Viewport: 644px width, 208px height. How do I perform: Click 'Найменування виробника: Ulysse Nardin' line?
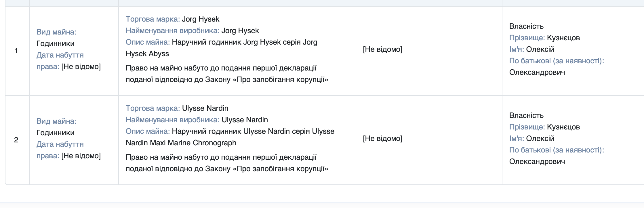pyautogui.click(x=197, y=120)
